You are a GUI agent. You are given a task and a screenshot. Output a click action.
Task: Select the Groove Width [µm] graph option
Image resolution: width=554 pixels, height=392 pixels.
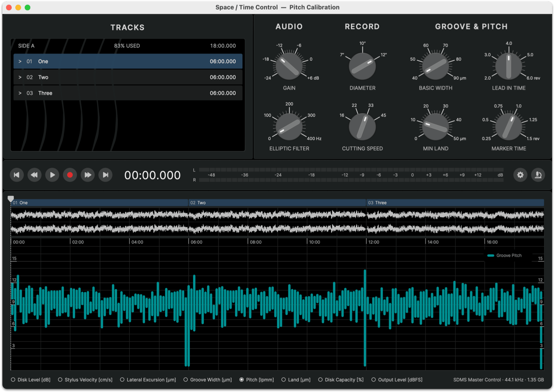point(186,380)
